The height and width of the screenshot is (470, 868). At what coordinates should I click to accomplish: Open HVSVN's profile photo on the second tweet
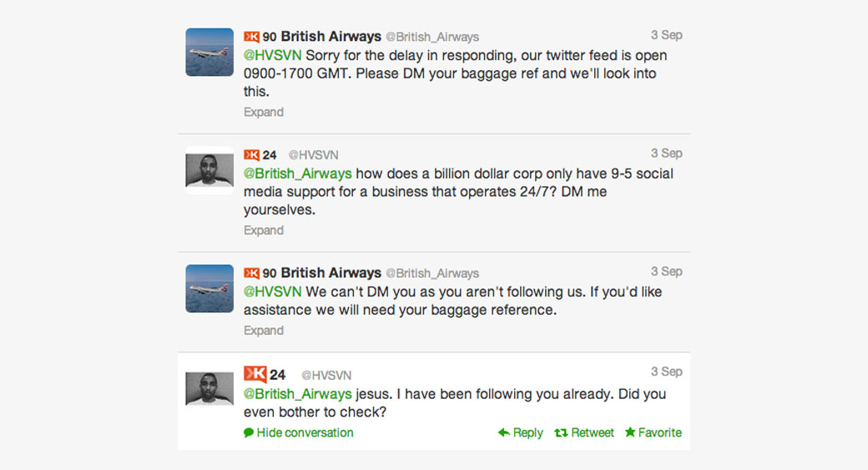209,170
